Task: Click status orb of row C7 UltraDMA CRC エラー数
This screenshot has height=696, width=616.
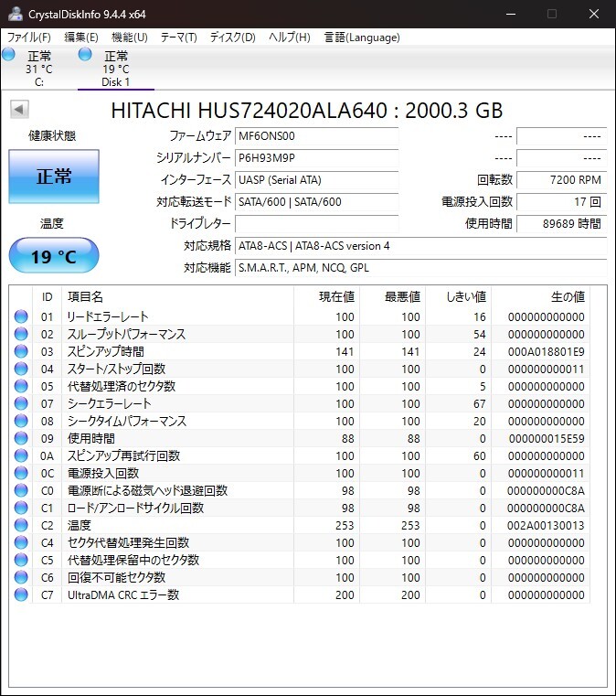Action: coord(21,594)
